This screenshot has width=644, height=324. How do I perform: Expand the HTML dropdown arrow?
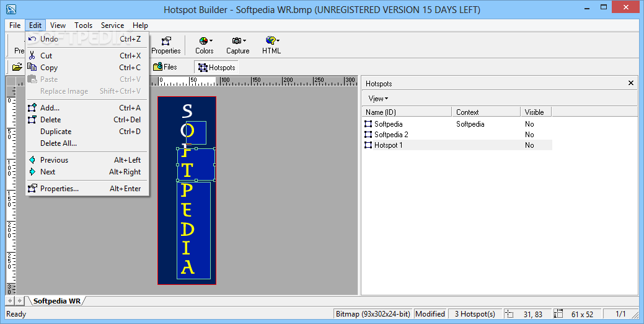click(x=278, y=41)
